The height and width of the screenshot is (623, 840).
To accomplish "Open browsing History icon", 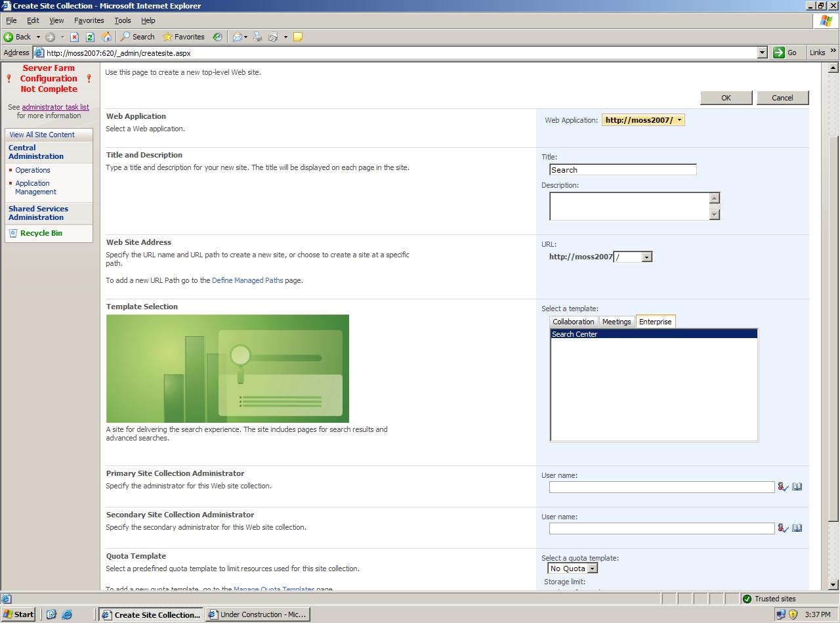I will pyautogui.click(x=217, y=37).
